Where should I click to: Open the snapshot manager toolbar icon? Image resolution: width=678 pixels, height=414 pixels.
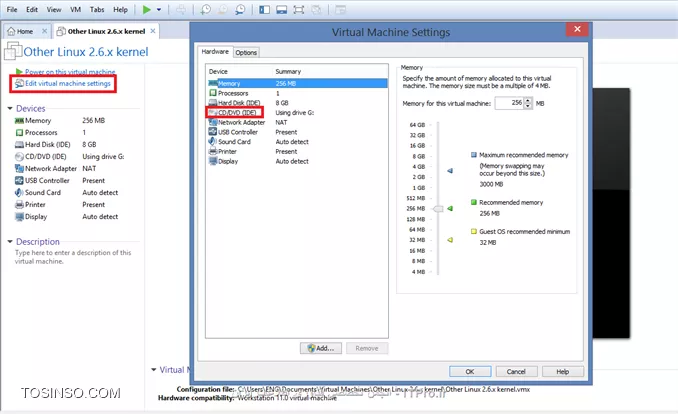coord(240,10)
